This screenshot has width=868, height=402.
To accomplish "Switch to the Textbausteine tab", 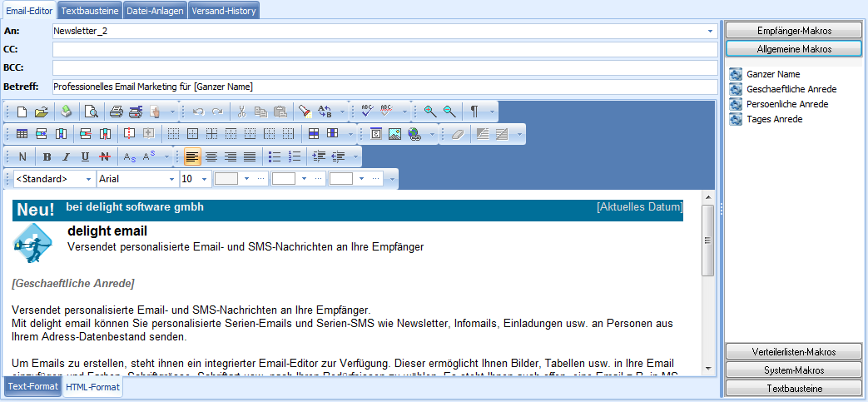I will (90, 11).
